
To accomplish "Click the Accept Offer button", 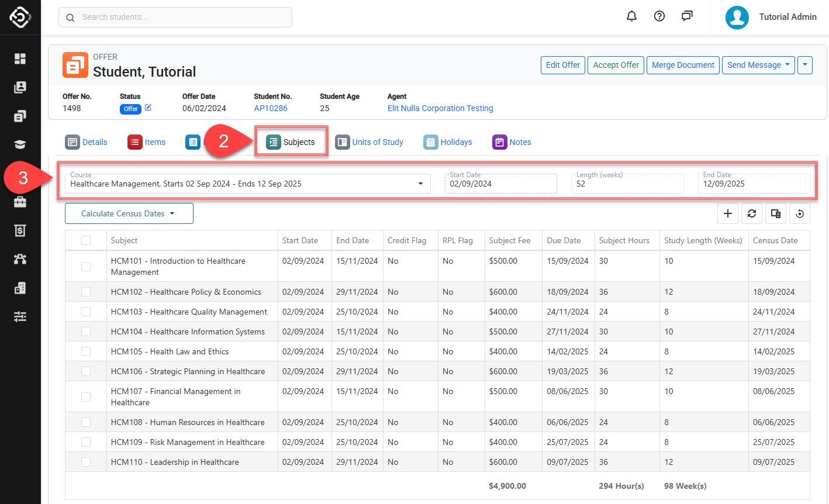I will 616,65.
